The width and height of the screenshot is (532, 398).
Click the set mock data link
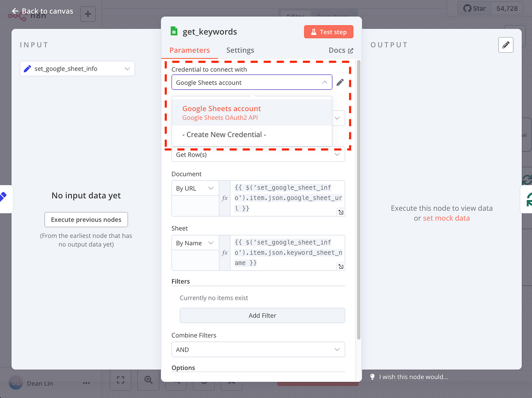pos(446,218)
